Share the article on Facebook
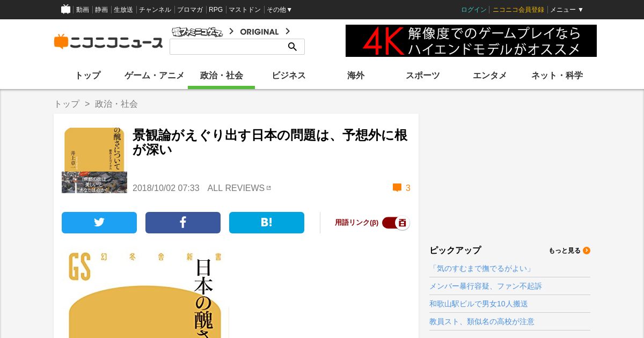Image resolution: width=644 pixels, height=338 pixels. tap(183, 223)
